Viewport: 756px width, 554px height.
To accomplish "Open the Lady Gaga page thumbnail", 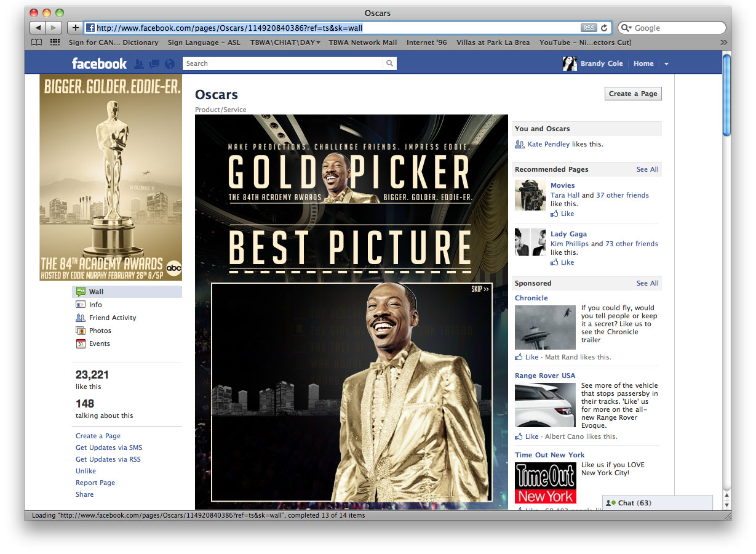I will pos(530,243).
